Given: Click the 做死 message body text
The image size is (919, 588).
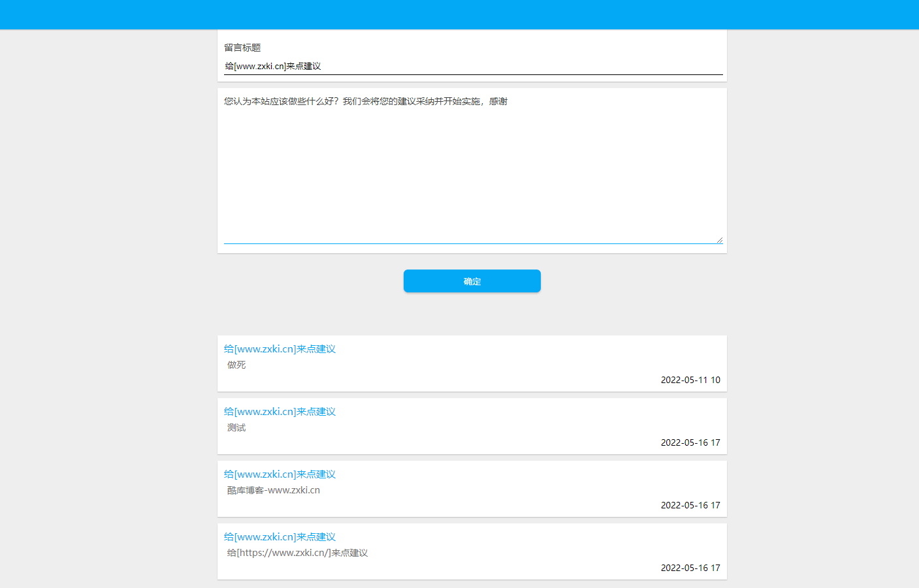Looking at the screenshot, I should pos(236,365).
